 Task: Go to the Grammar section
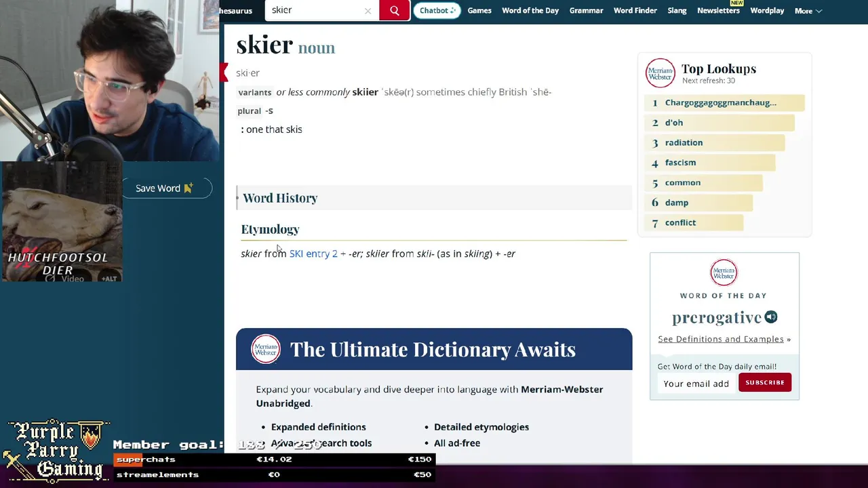(587, 10)
